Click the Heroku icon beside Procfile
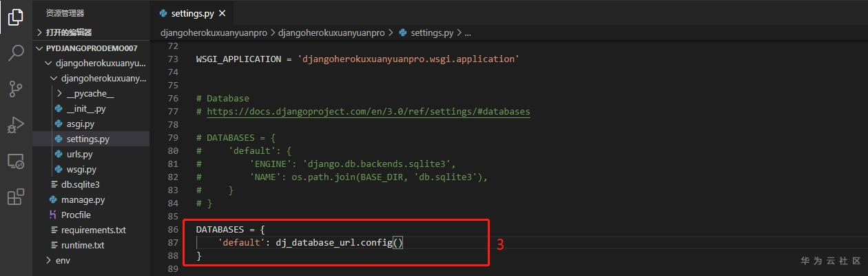 click(54, 215)
